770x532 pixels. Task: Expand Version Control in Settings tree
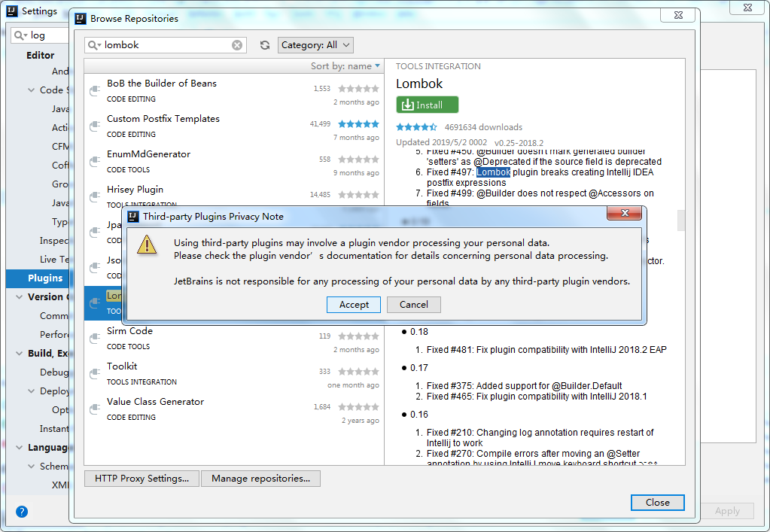[x=19, y=297]
